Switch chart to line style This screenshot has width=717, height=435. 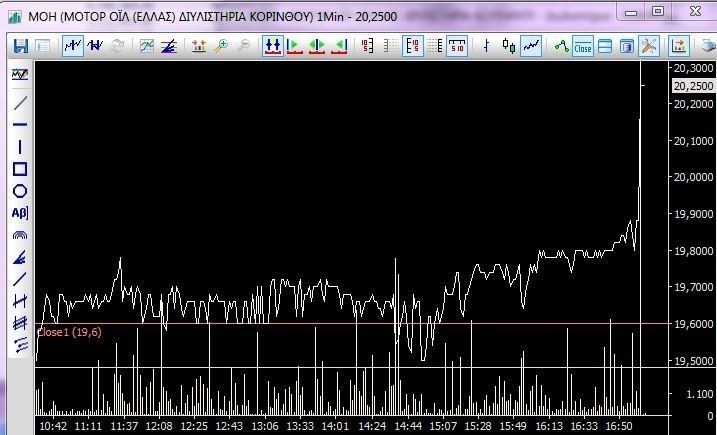(x=532, y=46)
